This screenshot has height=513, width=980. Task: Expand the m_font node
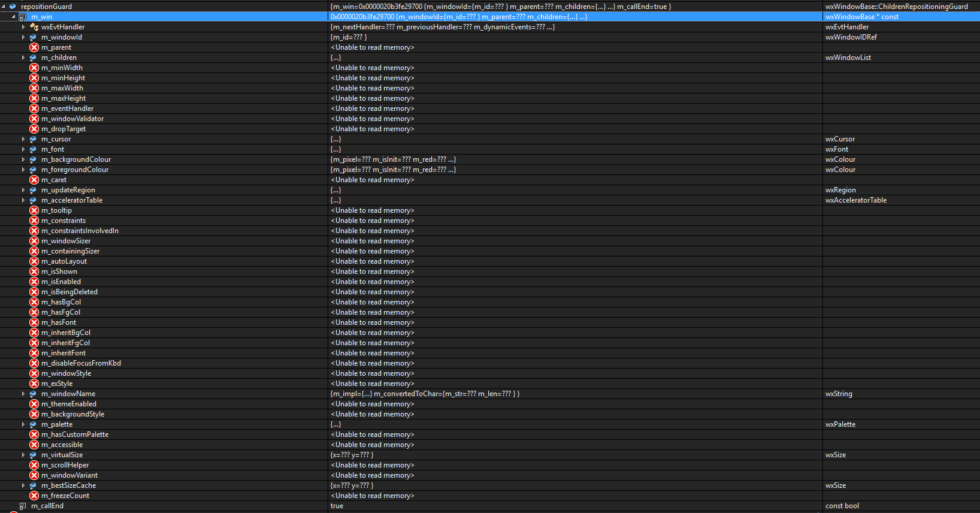(23, 149)
